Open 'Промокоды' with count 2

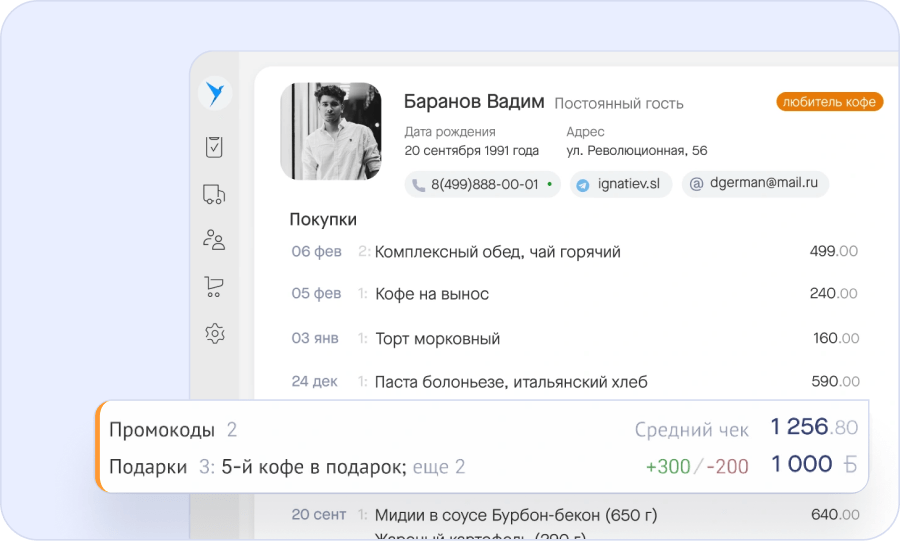coord(173,430)
